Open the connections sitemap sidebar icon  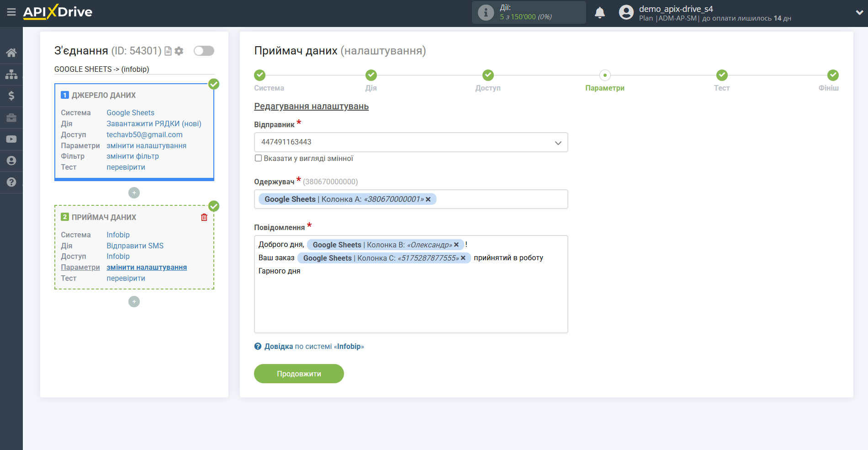(x=11, y=74)
